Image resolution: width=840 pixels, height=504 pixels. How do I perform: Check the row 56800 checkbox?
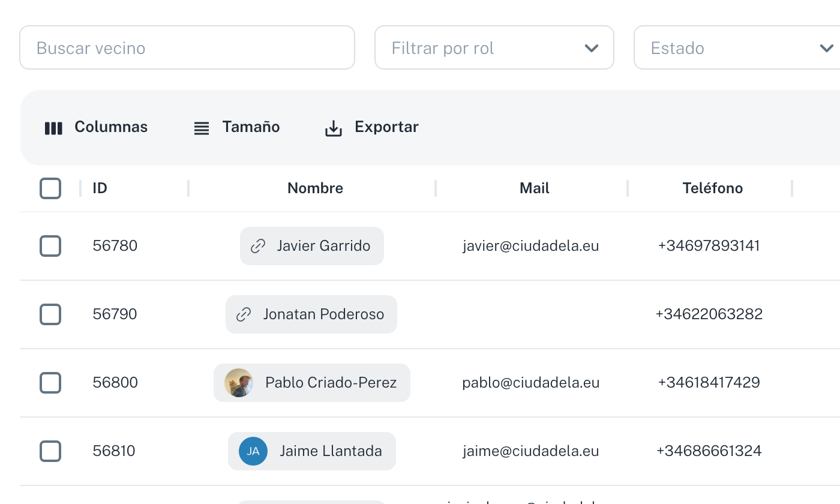(50, 383)
